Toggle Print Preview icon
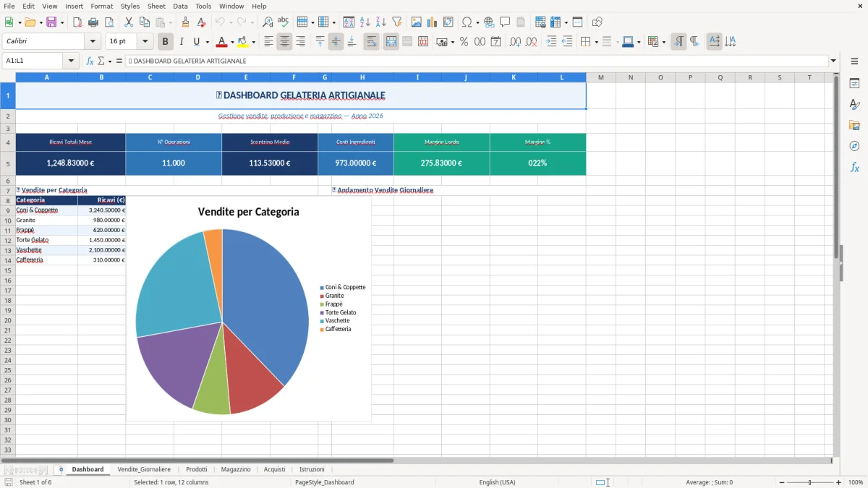Screen dimensions: 868x488 coord(109,22)
